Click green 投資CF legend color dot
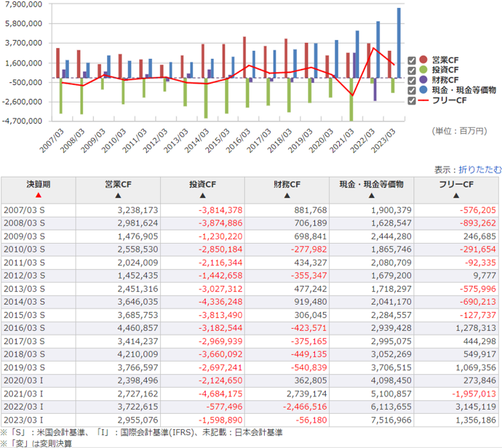 click(423, 70)
